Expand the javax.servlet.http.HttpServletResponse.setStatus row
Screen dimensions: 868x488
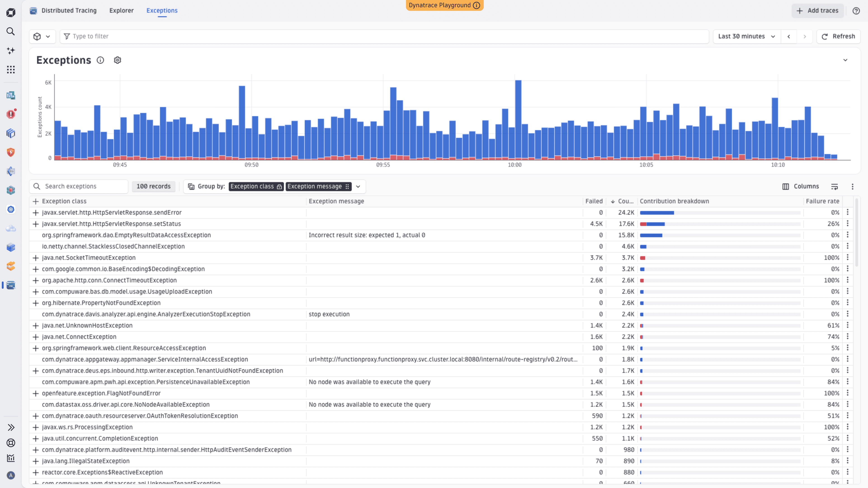(35, 224)
